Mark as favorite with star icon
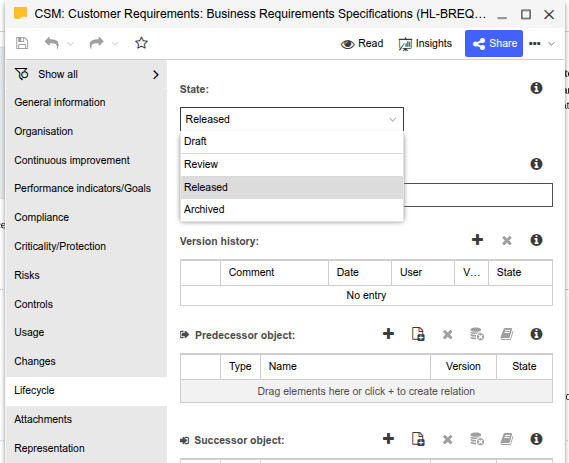Screen dimensions: 569x463 (141, 43)
